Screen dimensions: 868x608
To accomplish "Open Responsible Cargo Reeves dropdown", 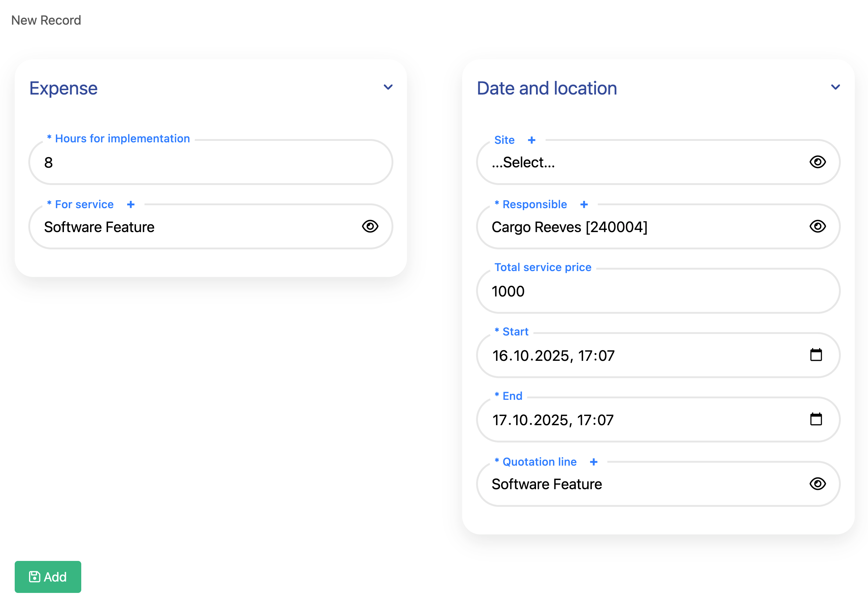I will (643, 227).
